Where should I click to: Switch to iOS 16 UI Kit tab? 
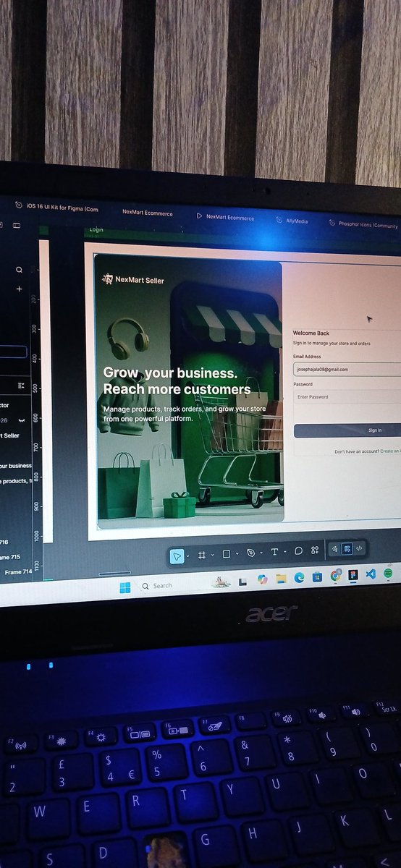[56, 208]
